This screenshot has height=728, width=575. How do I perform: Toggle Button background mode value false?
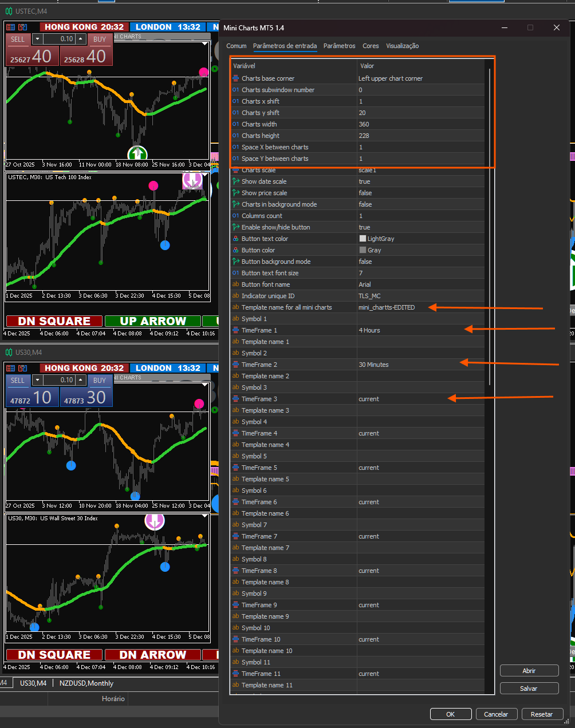coord(420,262)
